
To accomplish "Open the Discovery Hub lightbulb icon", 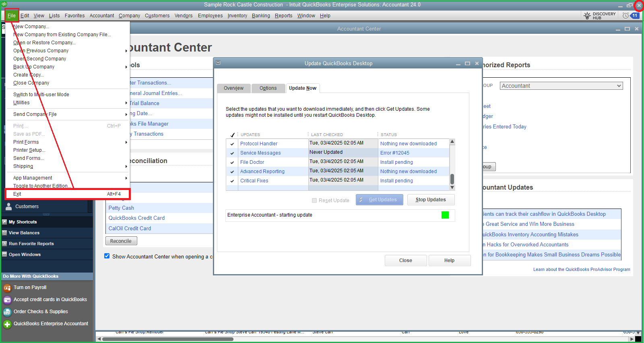I will (587, 16).
